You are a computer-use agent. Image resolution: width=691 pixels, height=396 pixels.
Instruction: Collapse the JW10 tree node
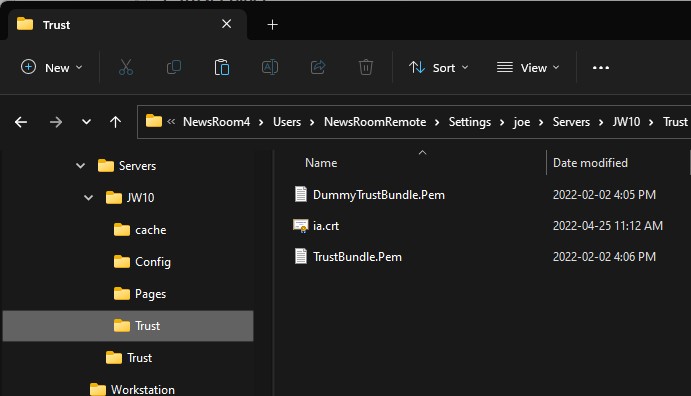tap(89, 198)
